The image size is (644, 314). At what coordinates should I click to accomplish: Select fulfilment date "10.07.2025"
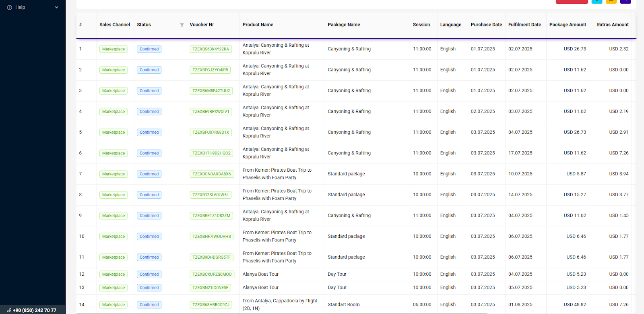tap(520, 174)
